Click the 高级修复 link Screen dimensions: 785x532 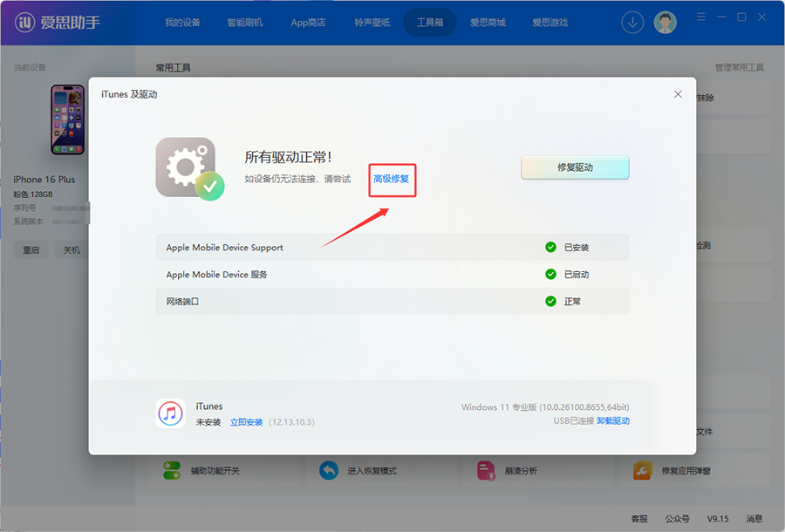391,179
